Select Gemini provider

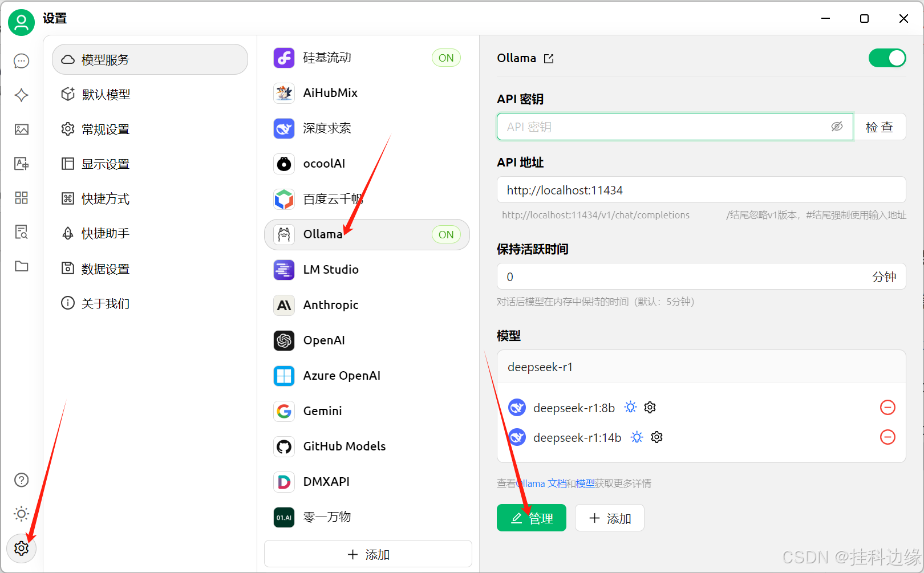click(367, 411)
